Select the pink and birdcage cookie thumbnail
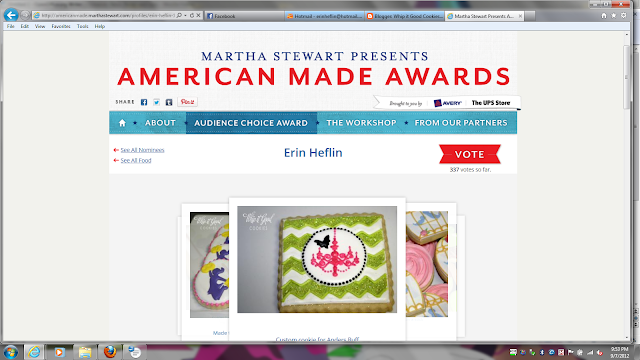This screenshot has height=360, width=640. click(x=427, y=264)
